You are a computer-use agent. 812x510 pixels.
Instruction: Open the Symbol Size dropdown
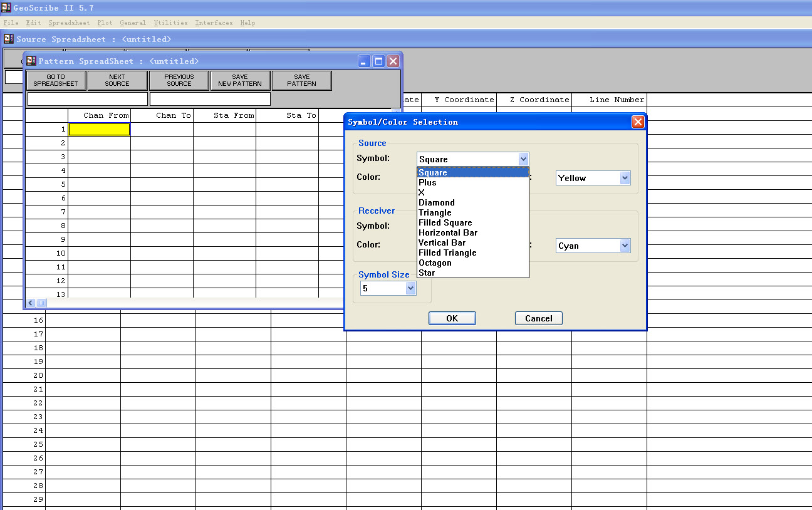click(410, 288)
